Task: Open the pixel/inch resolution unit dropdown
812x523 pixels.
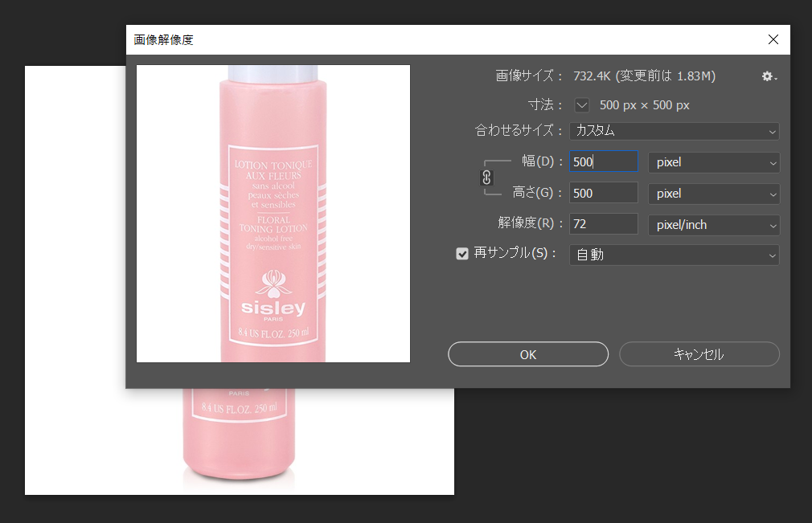Action: coord(713,225)
